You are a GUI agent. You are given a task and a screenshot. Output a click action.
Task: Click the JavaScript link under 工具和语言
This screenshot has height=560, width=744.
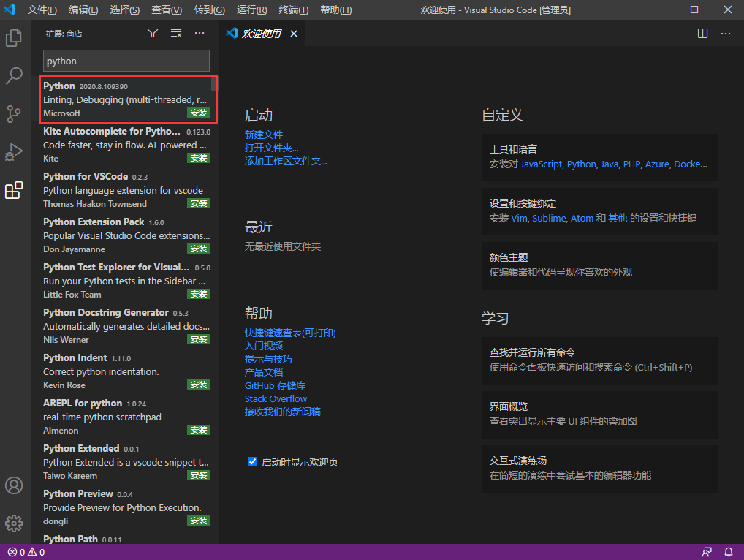[541, 164]
